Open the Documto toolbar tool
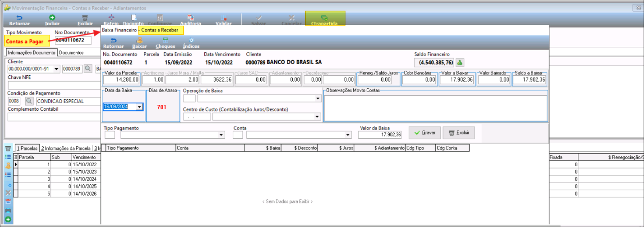644x227 pixels. click(133, 20)
